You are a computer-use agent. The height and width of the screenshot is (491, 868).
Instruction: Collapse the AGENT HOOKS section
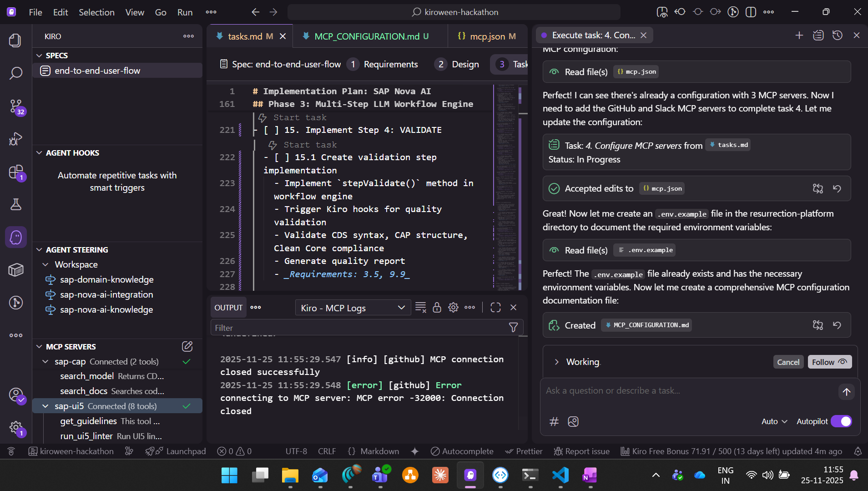[39, 153]
